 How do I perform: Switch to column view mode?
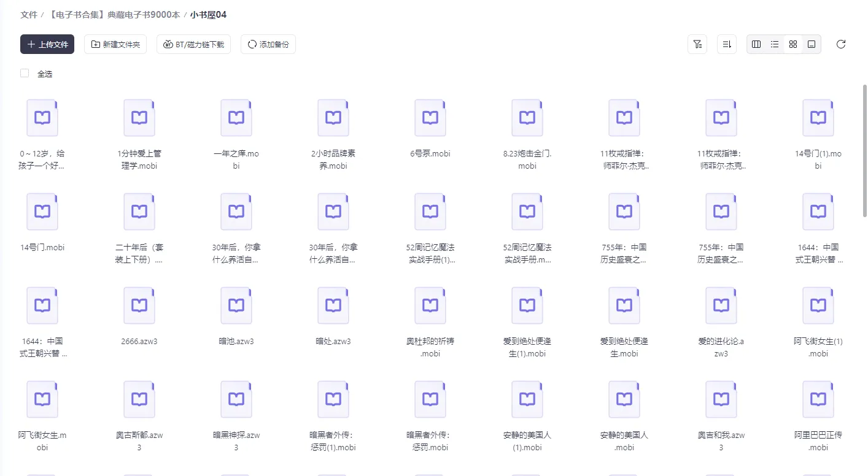(756, 44)
